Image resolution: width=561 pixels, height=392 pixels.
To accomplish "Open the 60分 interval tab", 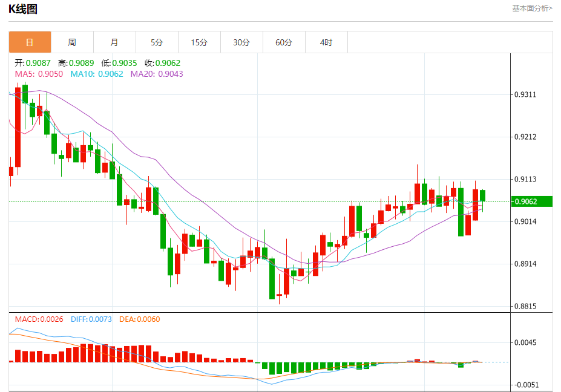I will pyautogui.click(x=284, y=42).
